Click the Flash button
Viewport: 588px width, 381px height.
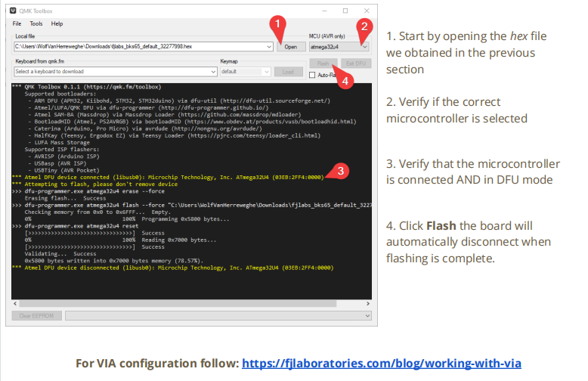pyautogui.click(x=323, y=63)
